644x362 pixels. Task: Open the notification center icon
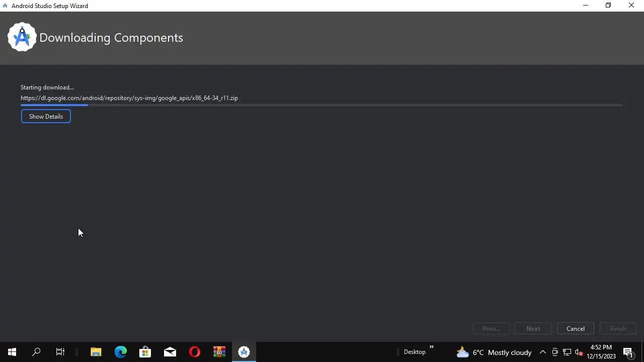(x=628, y=352)
